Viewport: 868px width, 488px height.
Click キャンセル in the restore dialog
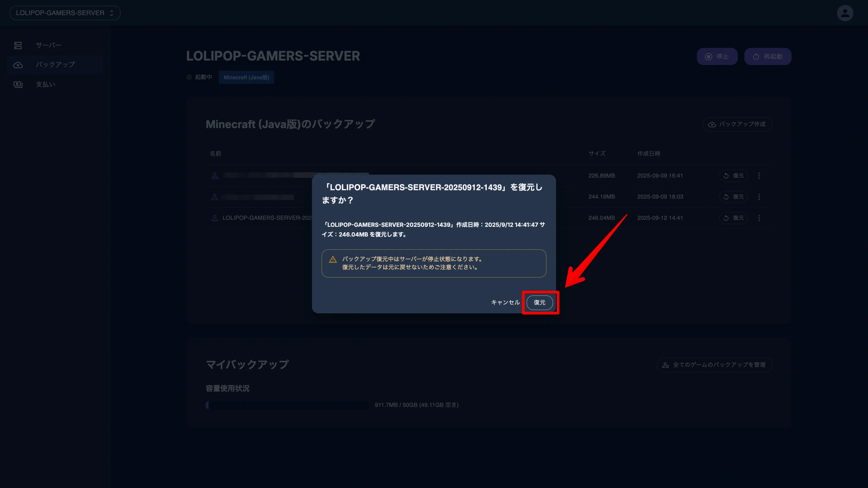[505, 303]
